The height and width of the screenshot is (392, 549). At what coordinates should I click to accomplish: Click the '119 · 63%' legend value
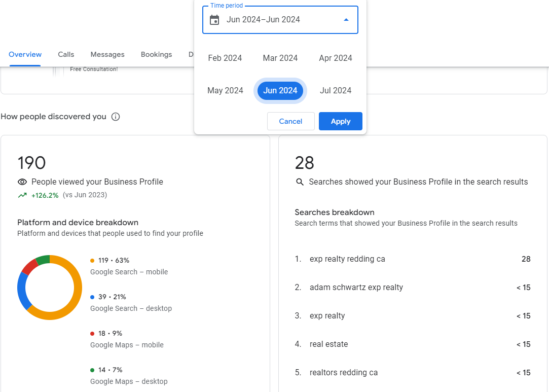click(114, 260)
